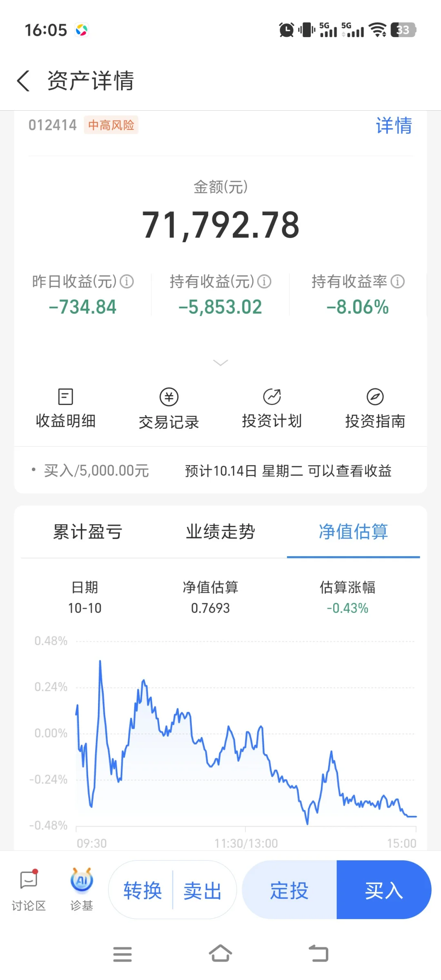Viewport: 441px width, 980px height.
Task: Tap 预计10.14日 星期二 可以查看收益 notice
Action: tap(288, 471)
